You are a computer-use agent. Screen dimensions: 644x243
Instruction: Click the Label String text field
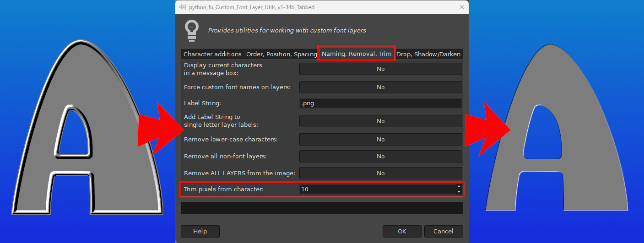click(x=380, y=103)
